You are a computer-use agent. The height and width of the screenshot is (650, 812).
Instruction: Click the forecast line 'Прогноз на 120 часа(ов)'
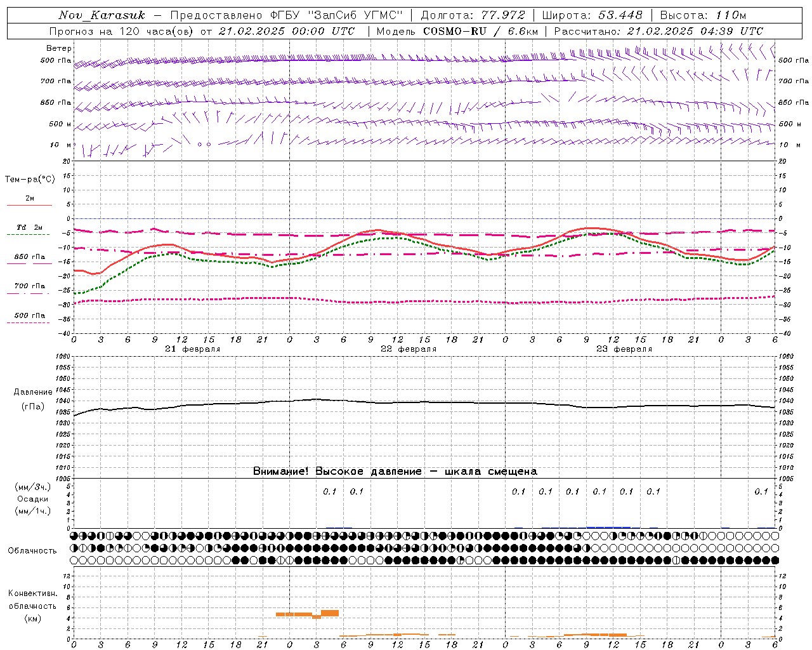(x=121, y=31)
